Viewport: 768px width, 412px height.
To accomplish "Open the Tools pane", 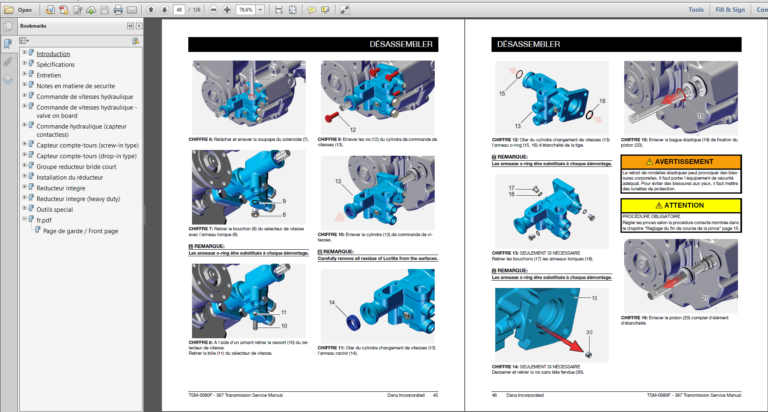I will tap(696, 9).
